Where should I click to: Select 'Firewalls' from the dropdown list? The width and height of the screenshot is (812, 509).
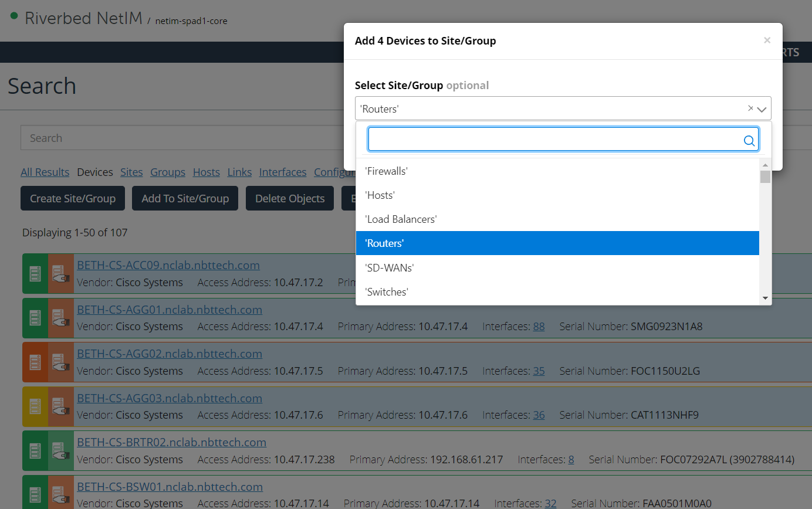pyautogui.click(x=386, y=171)
